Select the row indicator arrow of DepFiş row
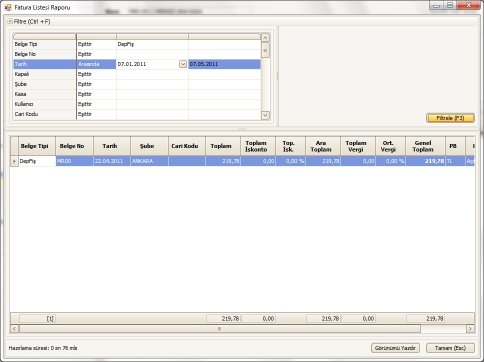The height and width of the screenshot is (362, 484). point(14,161)
